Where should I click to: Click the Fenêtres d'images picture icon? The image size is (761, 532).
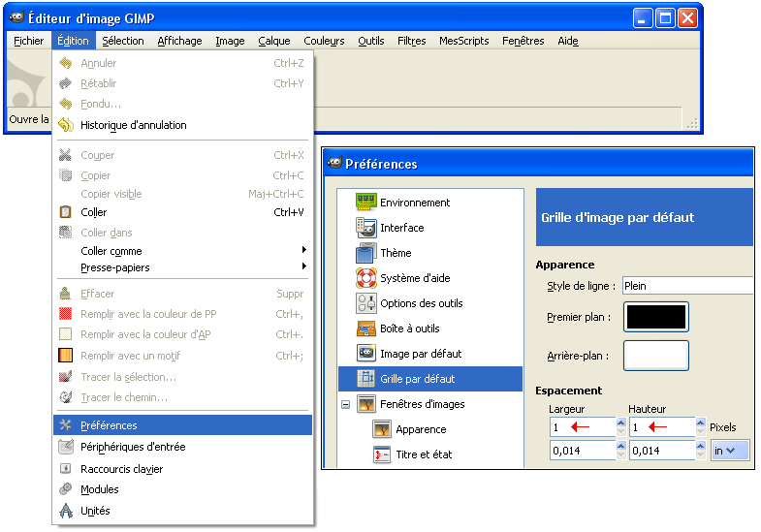[x=365, y=404]
